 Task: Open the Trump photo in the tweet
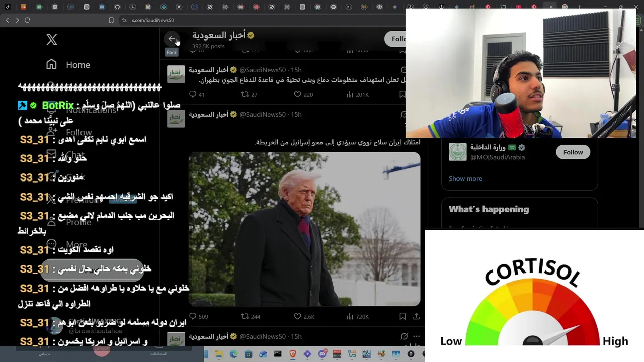pos(304,229)
